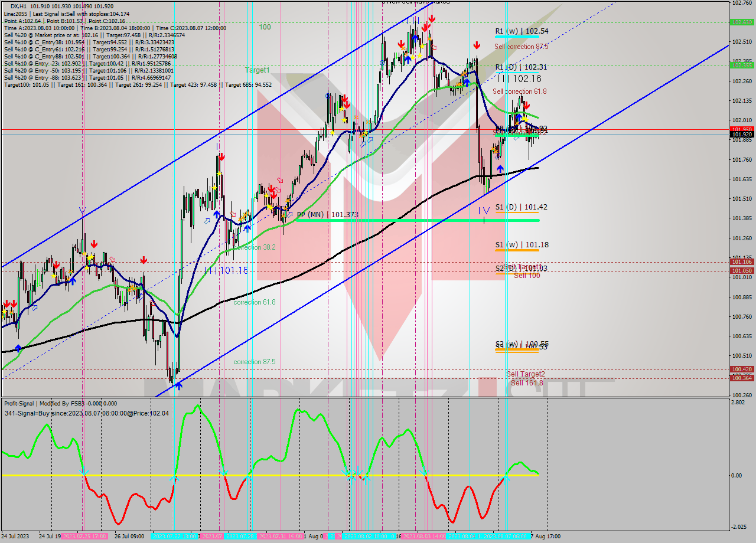Click the '| | | 102.16' wave label
The image size is (756, 543).
pos(519,78)
